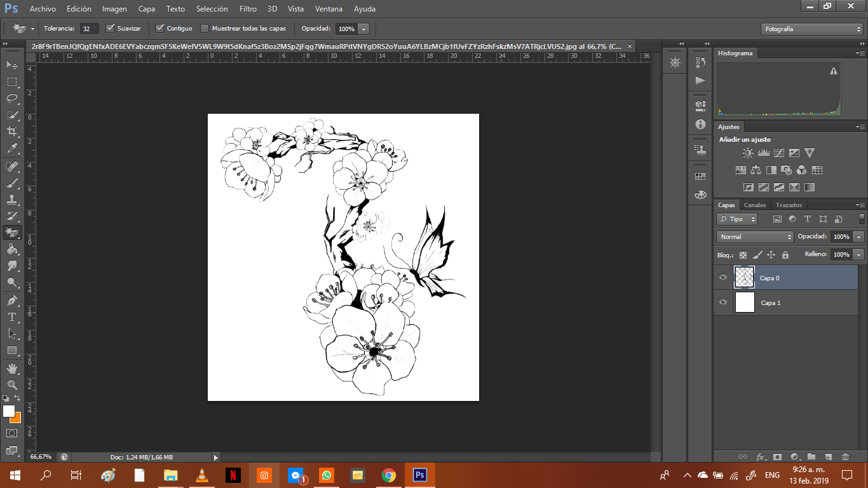The image size is (868, 488).
Task: Open the Actions panel play icon
Action: click(x=700, y=80)
